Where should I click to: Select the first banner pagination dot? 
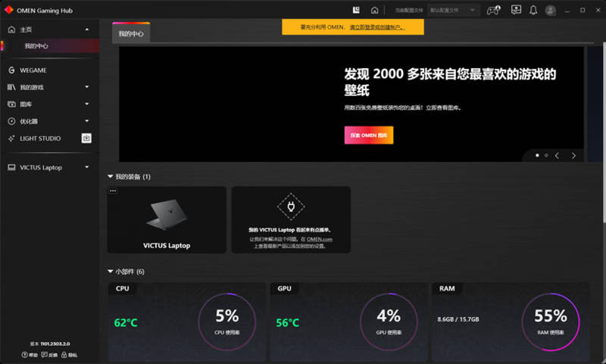click(x=537, y=156)
